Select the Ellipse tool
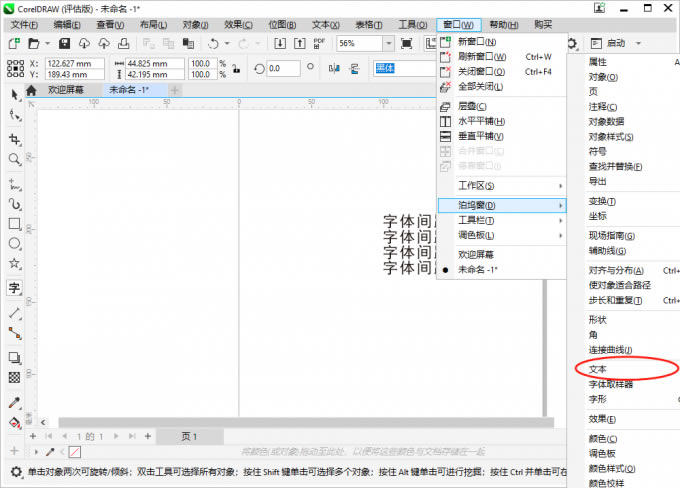Image resolution: width=680 pixels, height=488 pixels. coord(14,243)
